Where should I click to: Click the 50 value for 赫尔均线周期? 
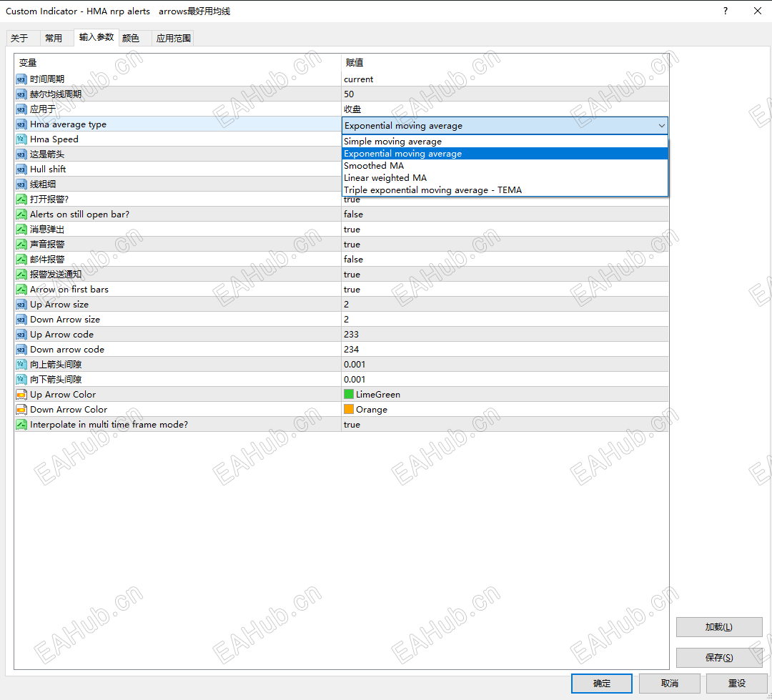pos(349,94)
